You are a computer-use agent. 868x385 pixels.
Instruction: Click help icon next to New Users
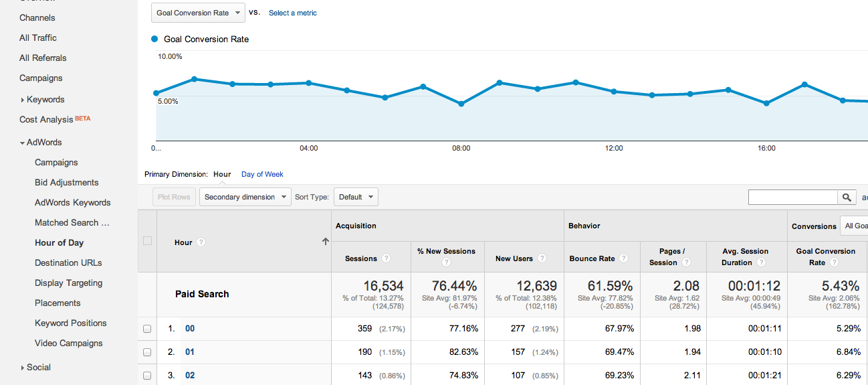(542, 258)
